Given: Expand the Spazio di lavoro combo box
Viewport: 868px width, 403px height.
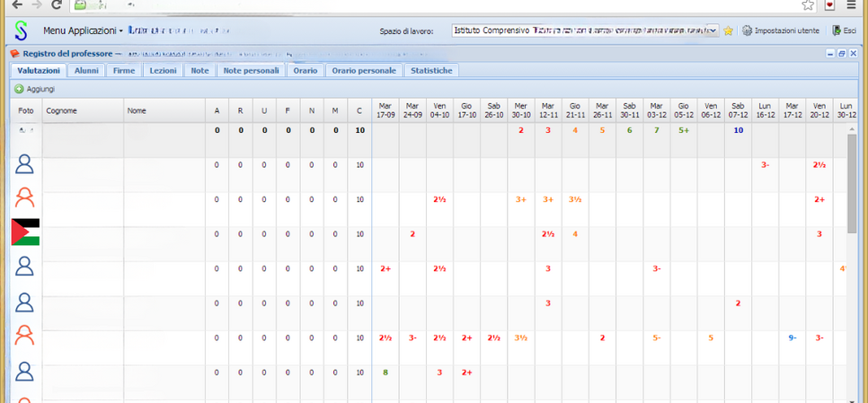Looking at the screenshot, I should (713, 31).
